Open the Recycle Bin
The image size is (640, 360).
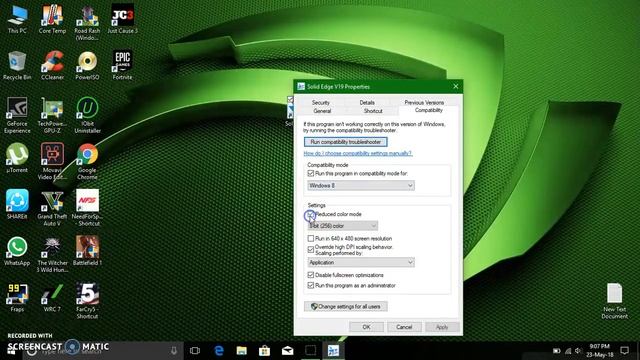(x=17, y=66)
